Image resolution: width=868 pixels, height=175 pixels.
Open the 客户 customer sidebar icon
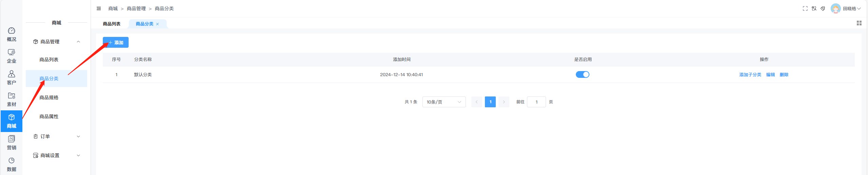(12, 78)
